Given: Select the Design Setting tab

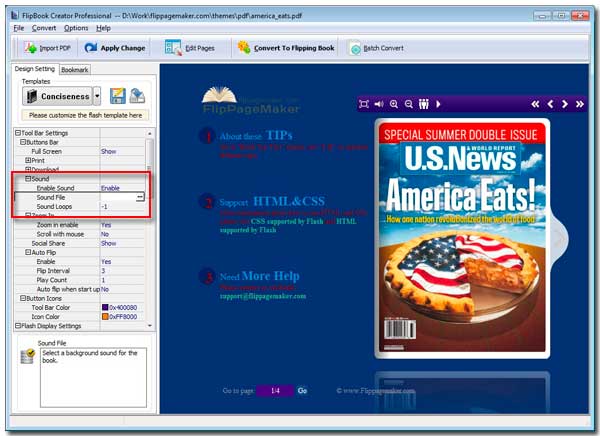Looking at the screenshot, I should [x=34, y=69].
